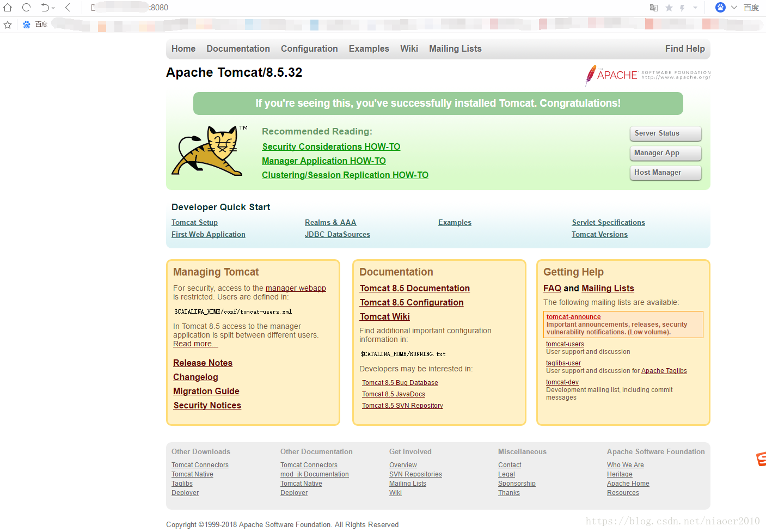This screenshot has width=766, height=532.
Task: Click the manager webapp link
Action: [296, 288]
